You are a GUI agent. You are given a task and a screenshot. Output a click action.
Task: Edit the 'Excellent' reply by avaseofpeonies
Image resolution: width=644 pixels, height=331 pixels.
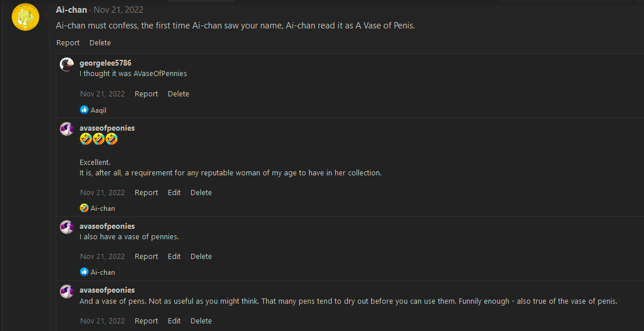pos(174,193)
